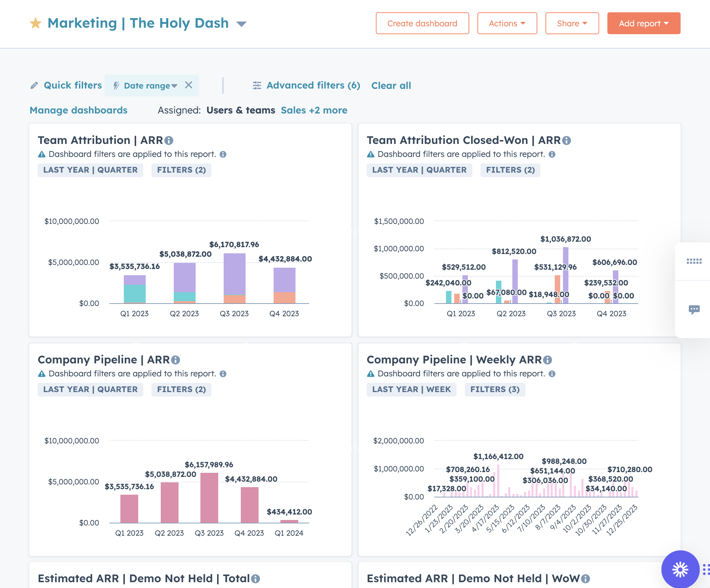Screen dimensions: 710x588
Task: Click LAST YEAR | QUARTER tag in Team Attribution ARR
Action: coord(90,170)
